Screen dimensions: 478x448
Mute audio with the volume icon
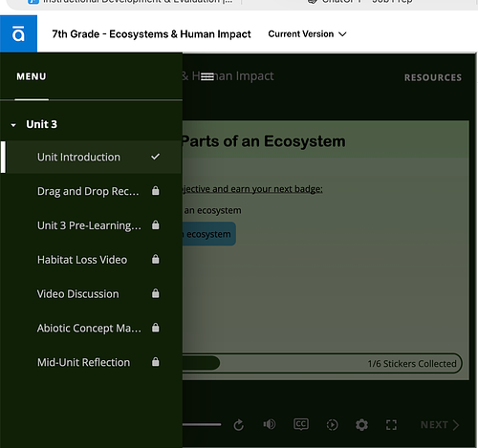click(270, 424)
